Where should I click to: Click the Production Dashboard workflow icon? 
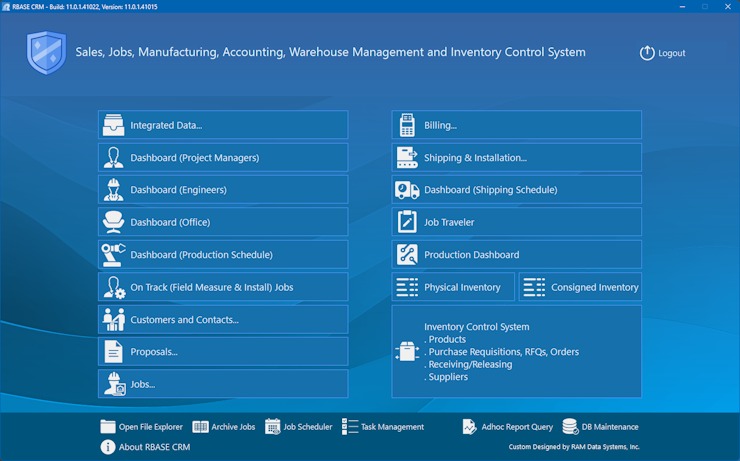tap(407, 255)
